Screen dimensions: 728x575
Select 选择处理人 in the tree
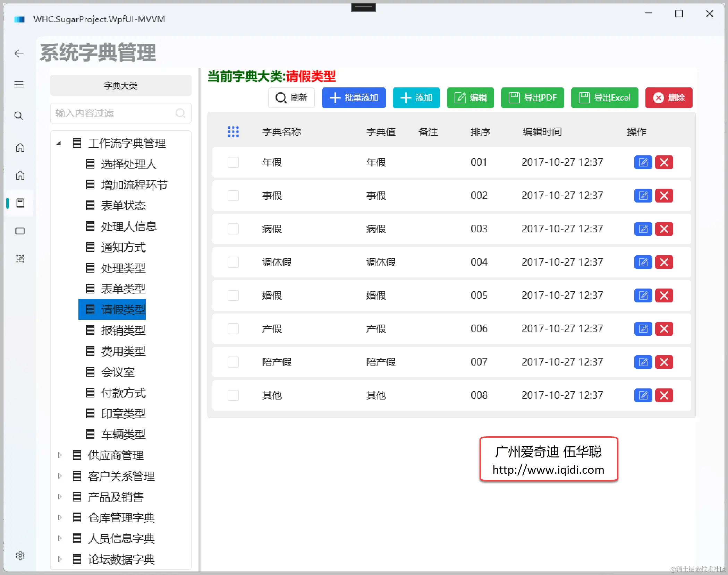pyautogui.click(x=121, y=164)
